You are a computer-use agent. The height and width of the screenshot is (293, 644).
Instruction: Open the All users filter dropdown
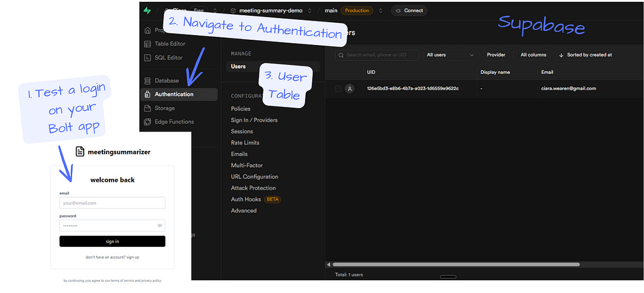(451, 55)
